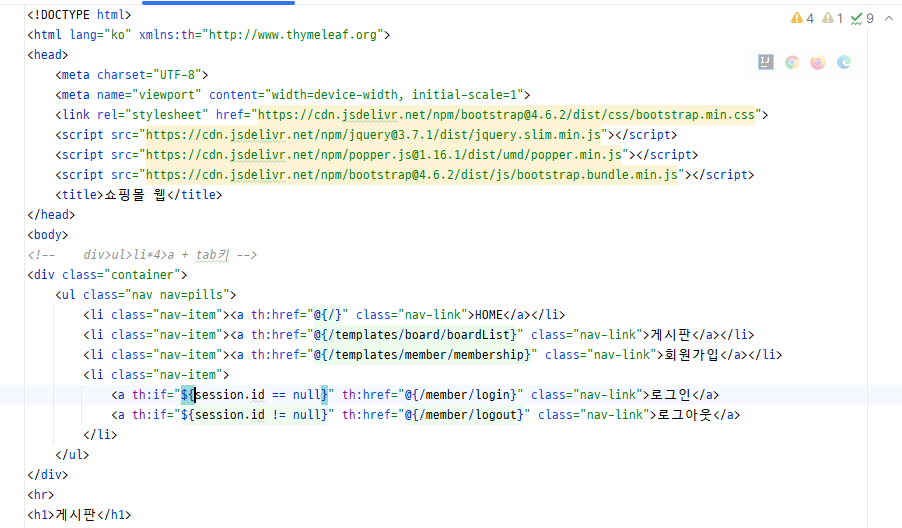Click the bootstrap.min.css stylesheet URL
This screenshot has height=528, width=902.
[x=506, y=115]
